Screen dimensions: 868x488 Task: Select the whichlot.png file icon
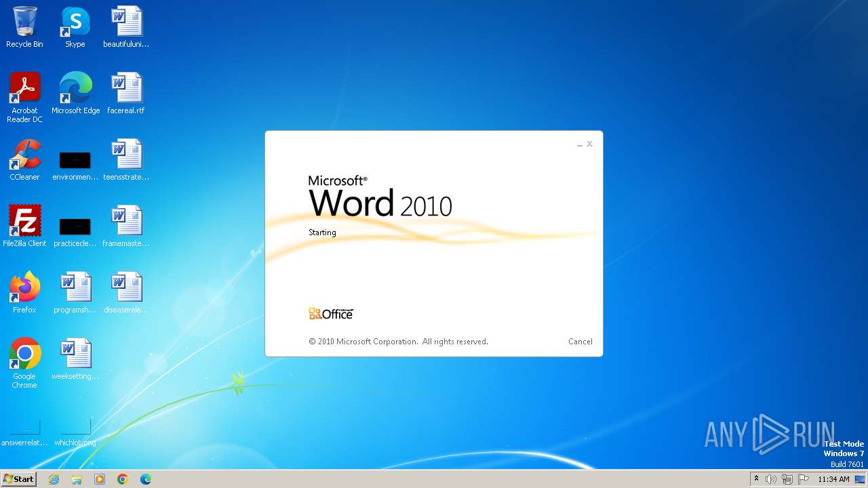tap(75, 434)
